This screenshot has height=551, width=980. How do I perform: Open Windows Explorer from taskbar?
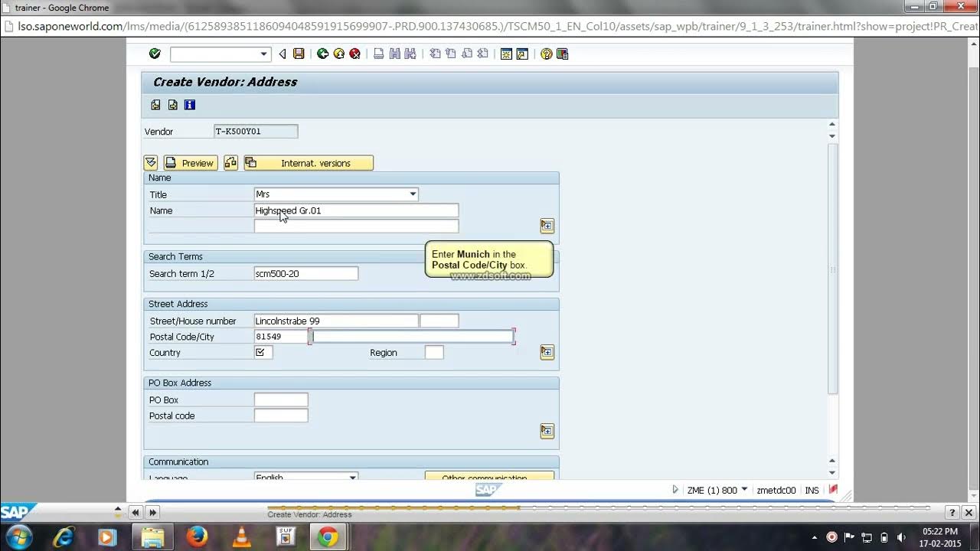[x=152, y=537]
